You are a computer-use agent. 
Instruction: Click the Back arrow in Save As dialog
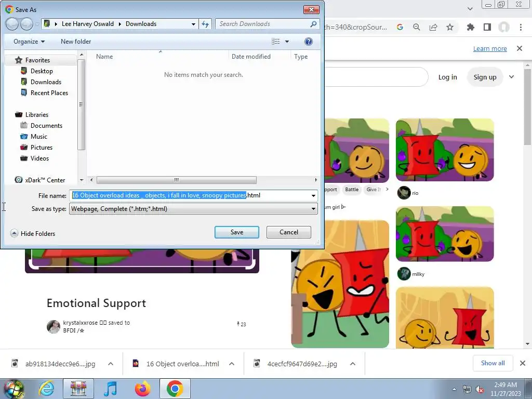tap(12, 24)
